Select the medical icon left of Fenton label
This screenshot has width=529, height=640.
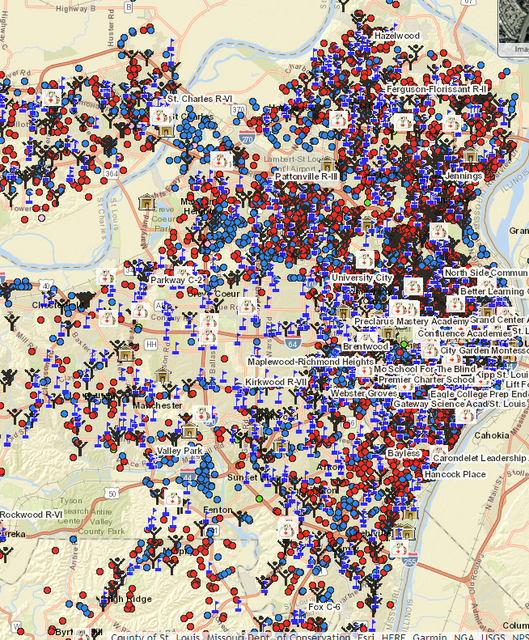pyautogui.click(x=174, y=499)
